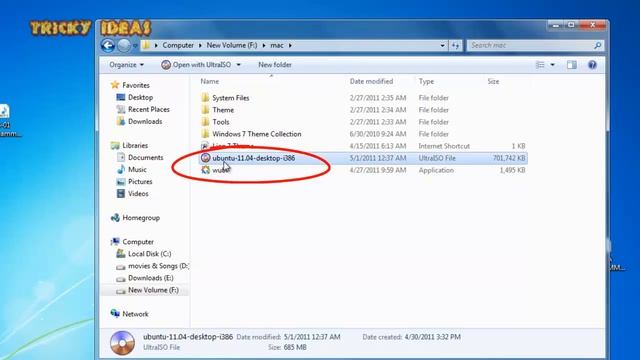Open movies & Songs (D:) drive
The height and width of the screenshot is (360, 640).
click(158, 266)
